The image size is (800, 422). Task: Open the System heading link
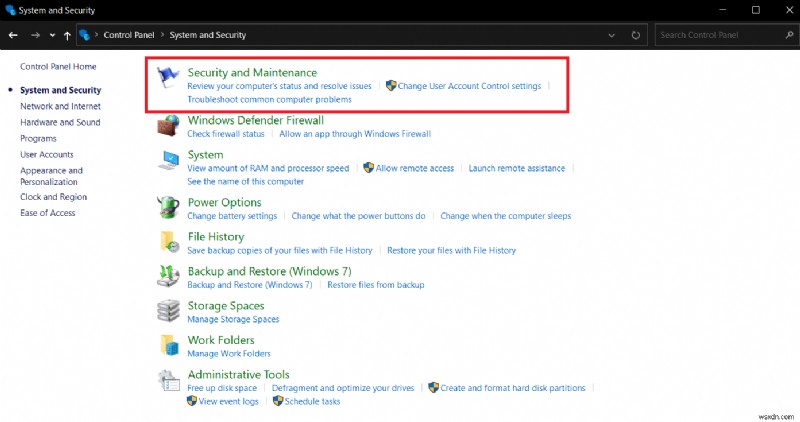(x=205, y=155)
